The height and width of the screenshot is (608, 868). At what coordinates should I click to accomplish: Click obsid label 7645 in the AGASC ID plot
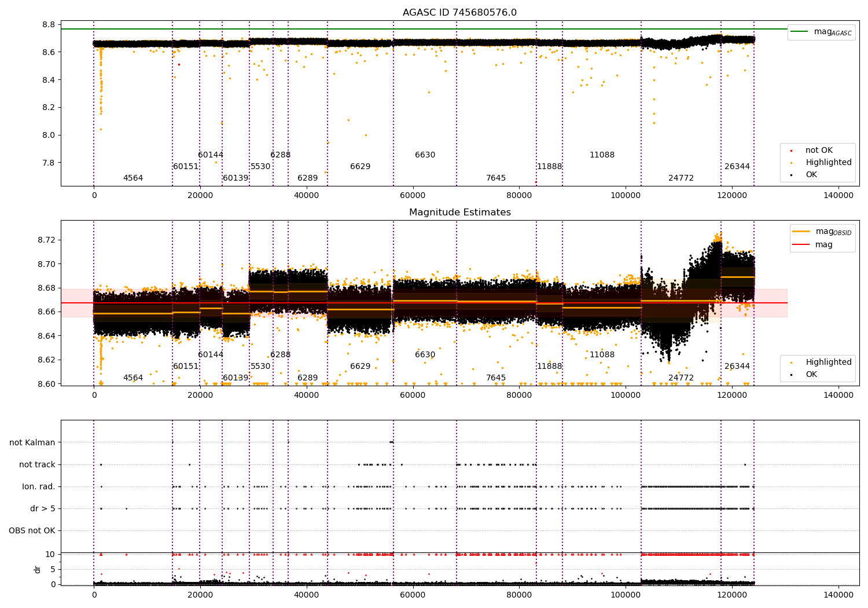(496, 178)
